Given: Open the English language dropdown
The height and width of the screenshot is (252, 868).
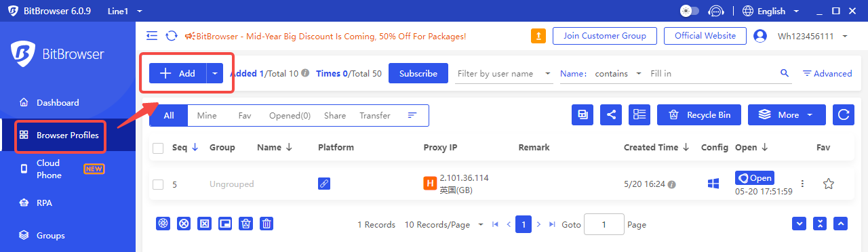Looking at the screenshot, I should tap(771, 11).
